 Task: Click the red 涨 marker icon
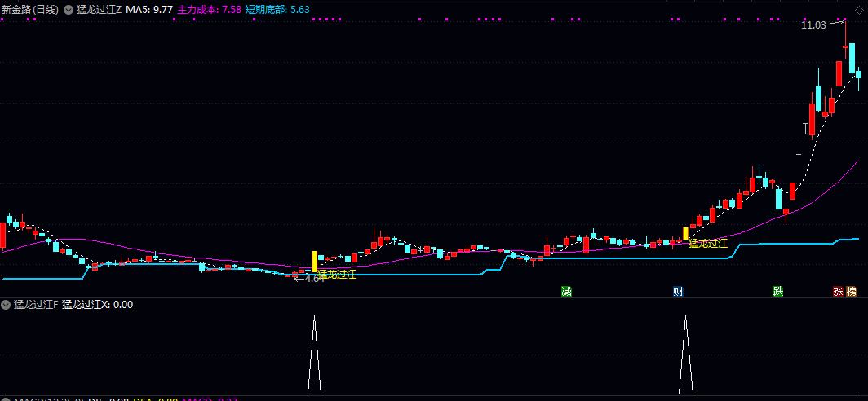coord(838,292)
